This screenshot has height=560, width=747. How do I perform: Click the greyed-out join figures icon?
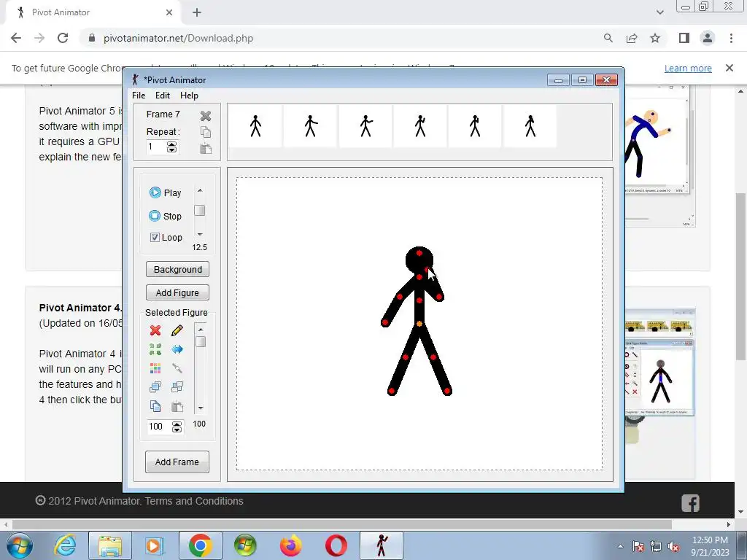[x=177, y=368]
